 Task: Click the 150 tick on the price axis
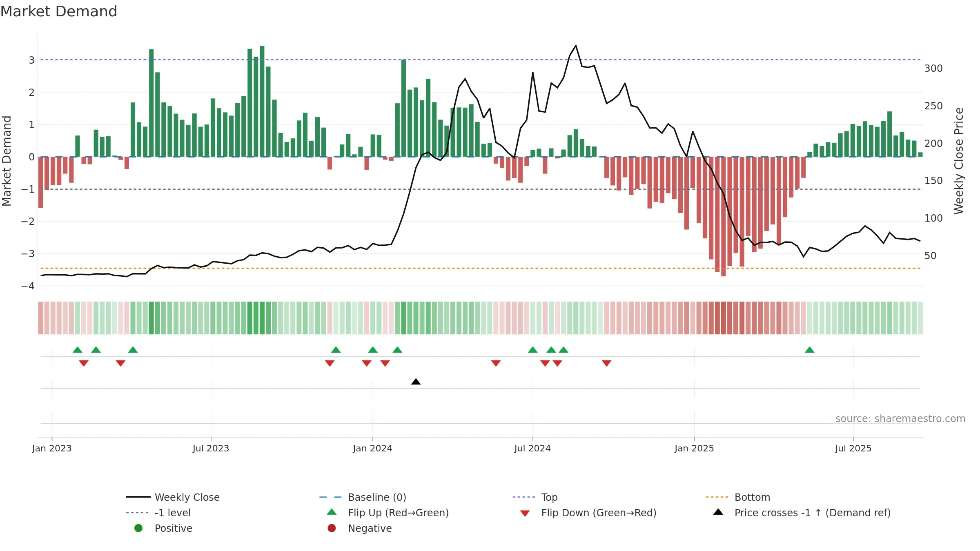pos(934,181)
